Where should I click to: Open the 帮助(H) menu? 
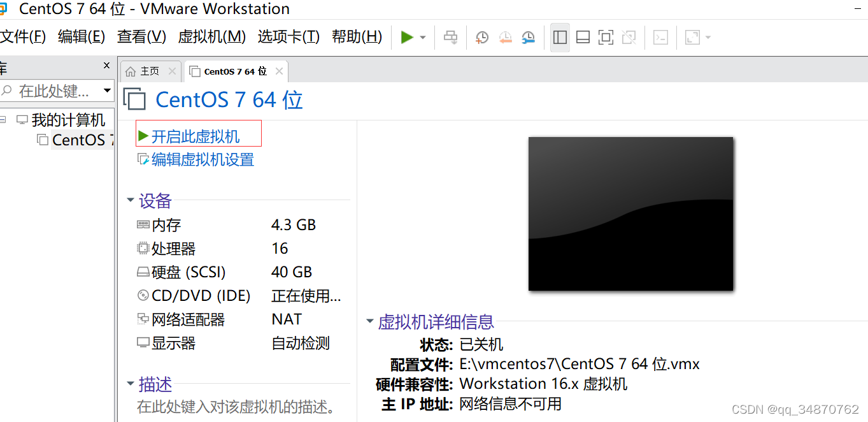click(x=357, y=36)
